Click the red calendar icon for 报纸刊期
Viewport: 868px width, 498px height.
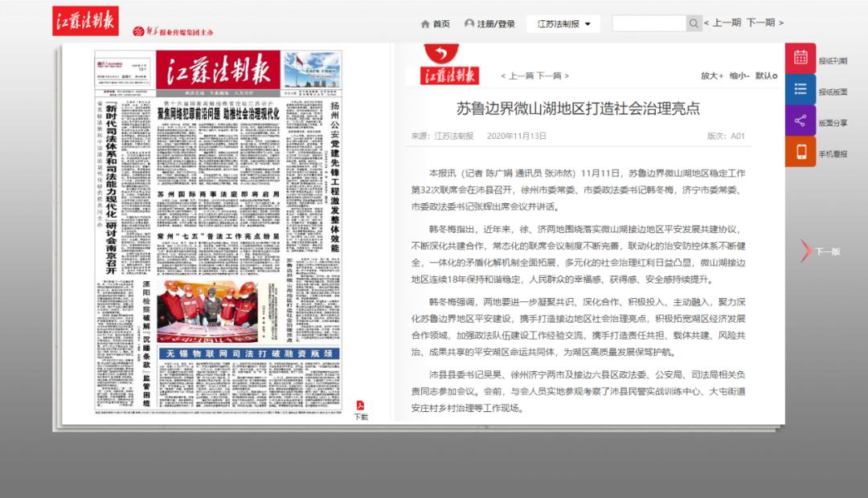[x=800, y=58]
